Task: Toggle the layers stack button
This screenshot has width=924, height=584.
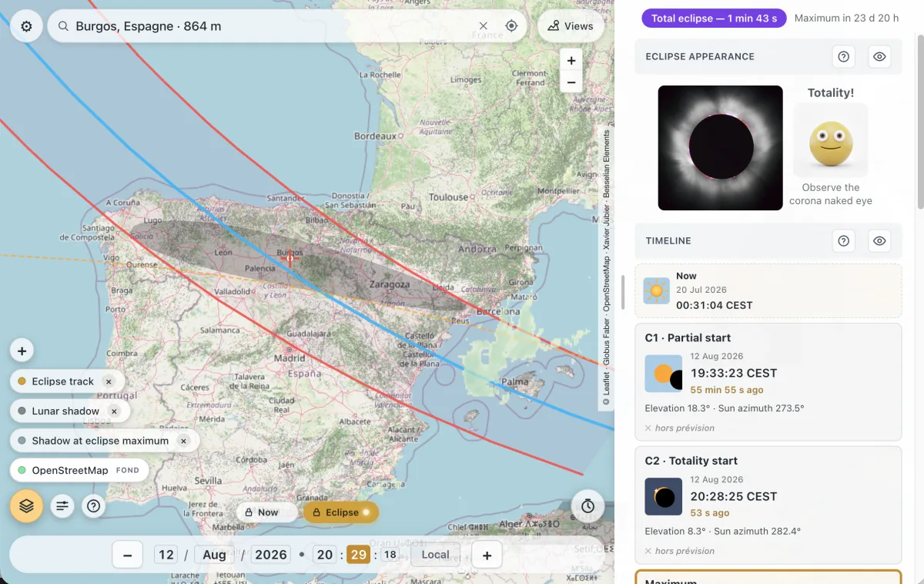Action: pos(26,506)
